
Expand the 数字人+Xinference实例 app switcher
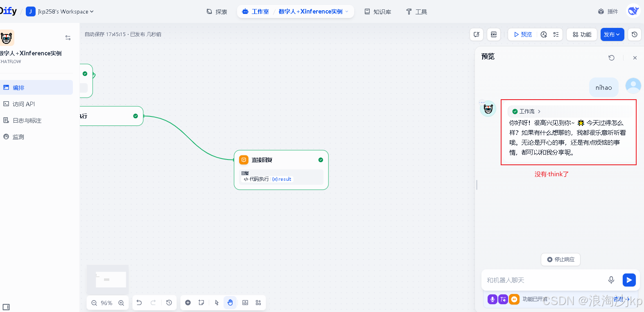point(314,11)
